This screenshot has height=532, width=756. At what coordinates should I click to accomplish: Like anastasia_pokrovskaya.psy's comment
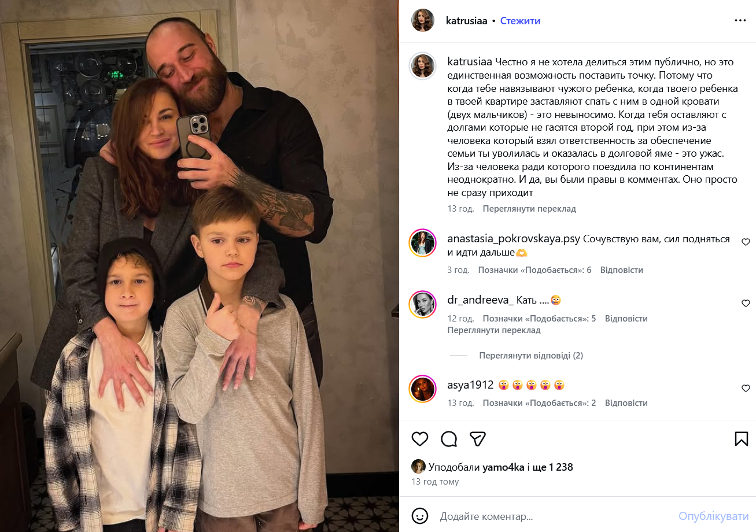[x=746, y=242]
